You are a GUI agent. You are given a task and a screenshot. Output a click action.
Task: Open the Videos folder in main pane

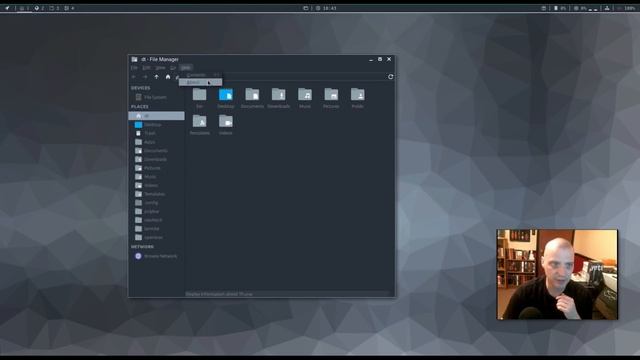click(226, 124)
